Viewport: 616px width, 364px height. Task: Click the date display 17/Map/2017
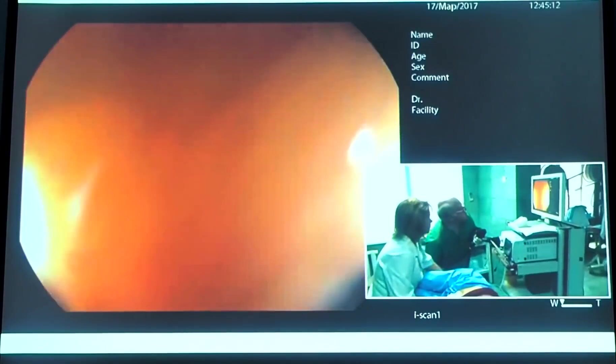(452, 6)
